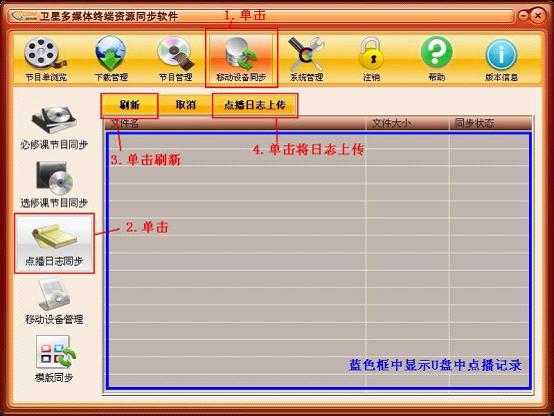Open 下载管理 globe download icon
This screenshot has width=554, height=416.
pos(111,53)
